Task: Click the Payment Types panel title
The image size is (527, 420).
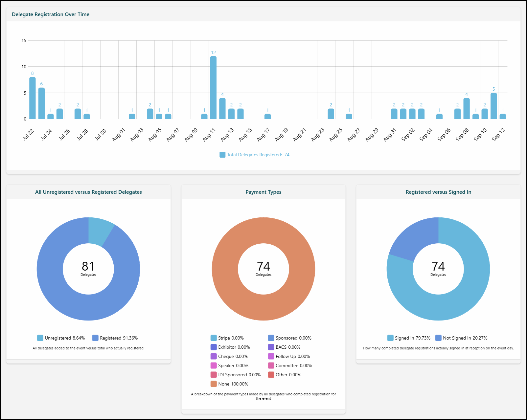Action: click(263, 192)
